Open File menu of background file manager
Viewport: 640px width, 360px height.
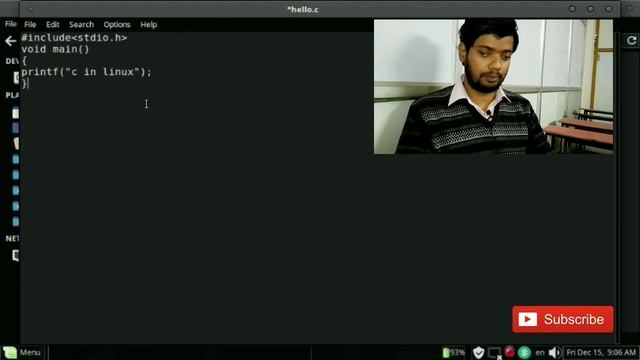pyautogui.click(x=11, y=24)
